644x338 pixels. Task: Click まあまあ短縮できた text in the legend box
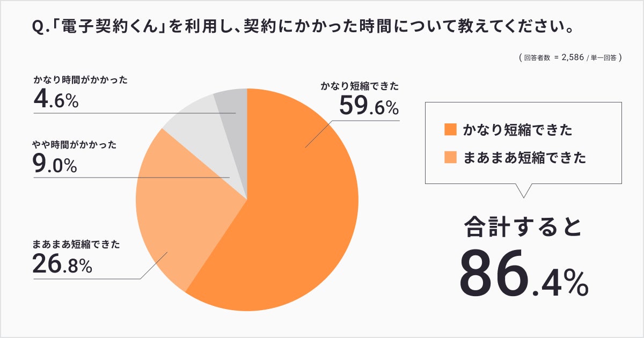click(524, 158)
